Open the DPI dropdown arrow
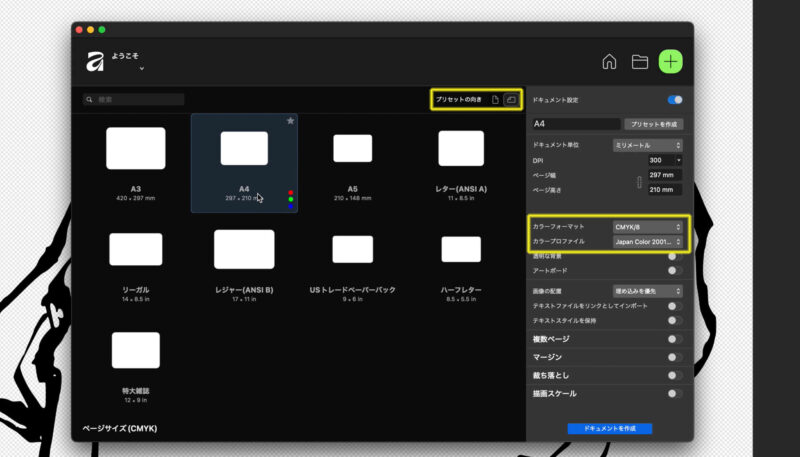 point(679,160)
